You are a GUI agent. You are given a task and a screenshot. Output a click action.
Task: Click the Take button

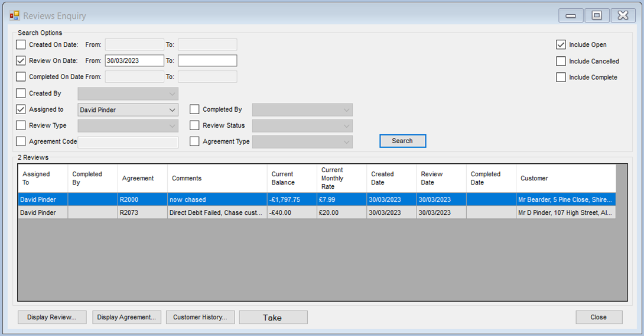click(x=273, y=318)
